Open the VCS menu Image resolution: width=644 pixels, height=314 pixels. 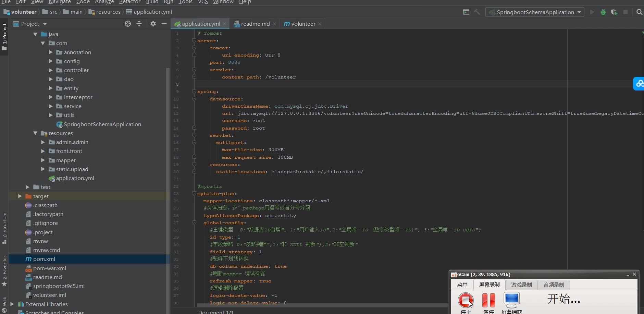(x=203, y=2)
